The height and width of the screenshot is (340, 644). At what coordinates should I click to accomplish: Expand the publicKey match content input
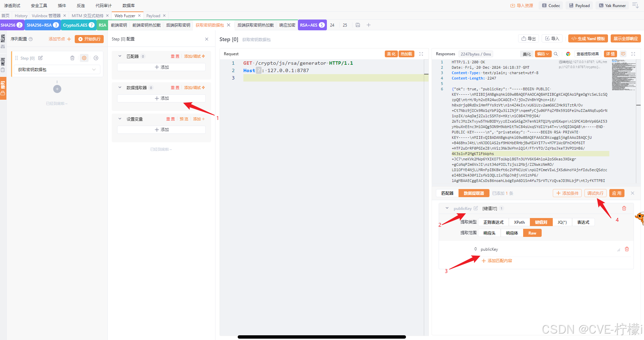618,250
